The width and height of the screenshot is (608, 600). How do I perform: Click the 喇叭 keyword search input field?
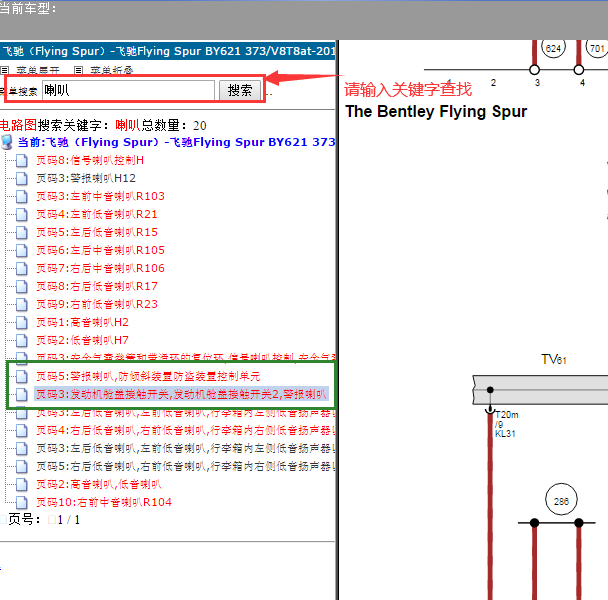point(128,90)
